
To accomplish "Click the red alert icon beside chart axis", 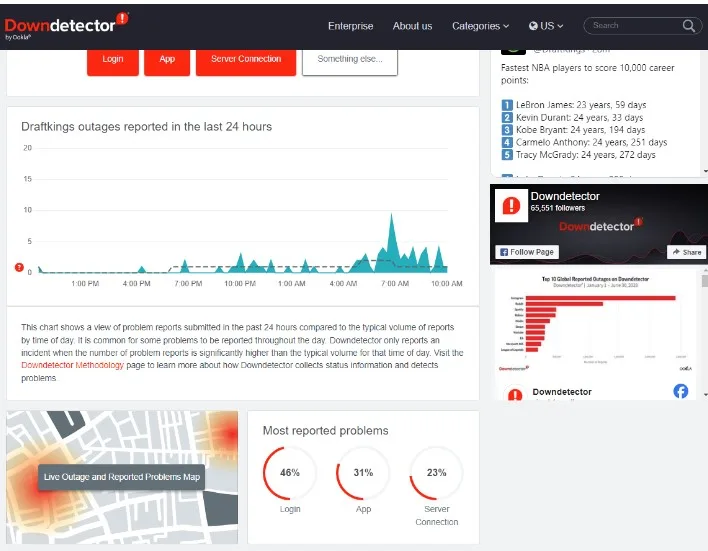I will (19, 267).
